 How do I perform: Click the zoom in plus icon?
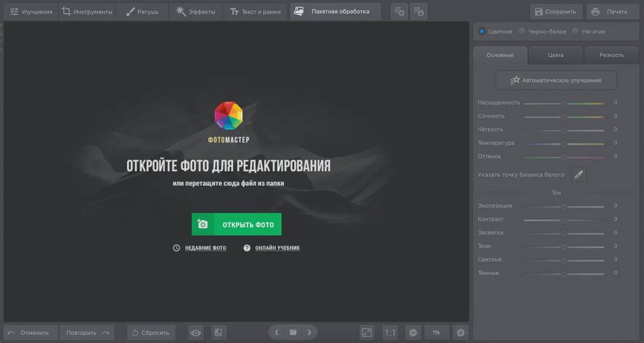(x=460, y=332)
